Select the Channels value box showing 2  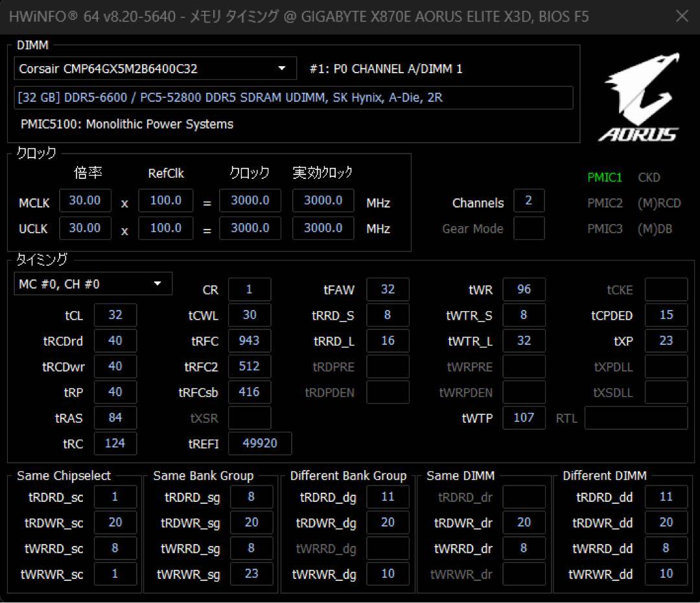click(x=529, y=200)
